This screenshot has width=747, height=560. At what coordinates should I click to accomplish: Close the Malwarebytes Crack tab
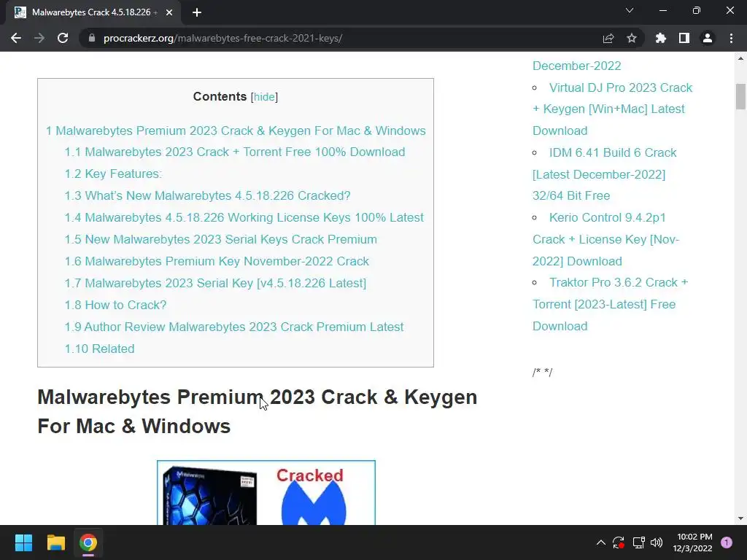point(169,12)
